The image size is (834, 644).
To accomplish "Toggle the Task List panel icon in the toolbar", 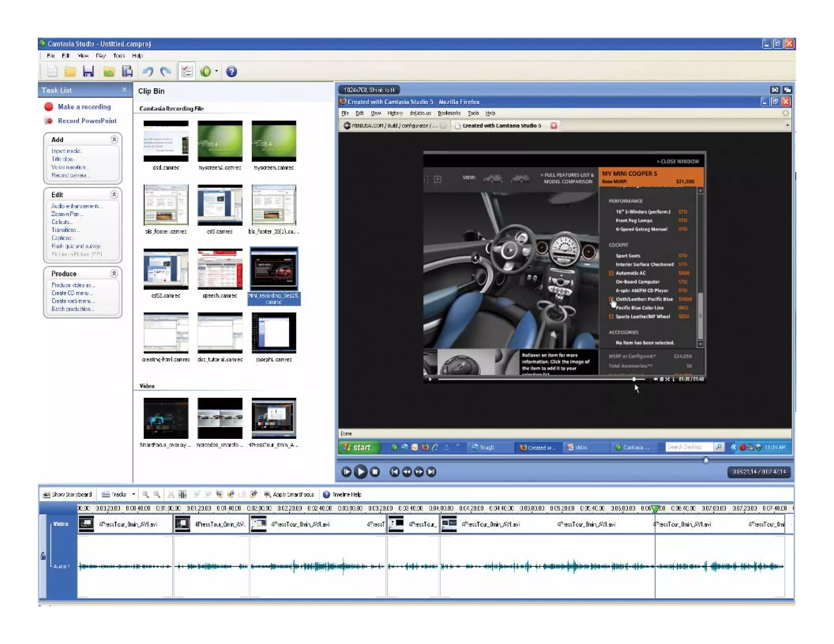I will [x=187, y=72].
